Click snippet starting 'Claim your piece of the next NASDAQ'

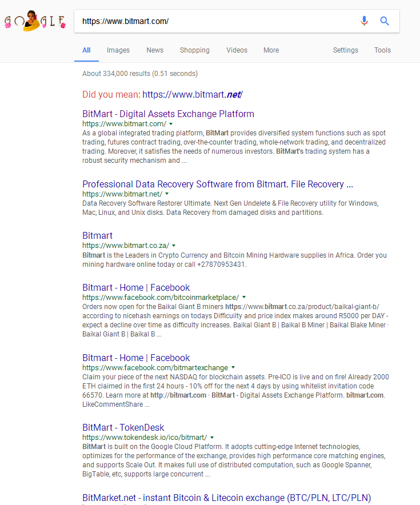(x=235, y=390)
